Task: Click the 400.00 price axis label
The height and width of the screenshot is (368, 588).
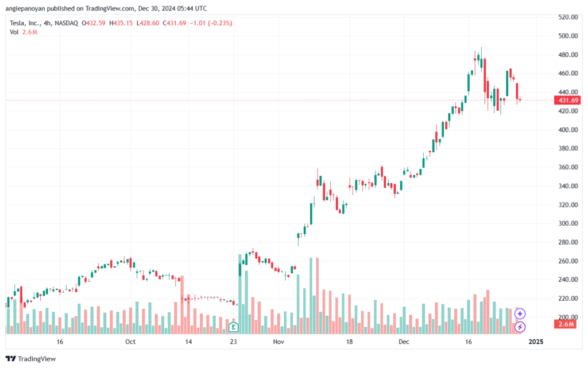Action: coord(568,130)
